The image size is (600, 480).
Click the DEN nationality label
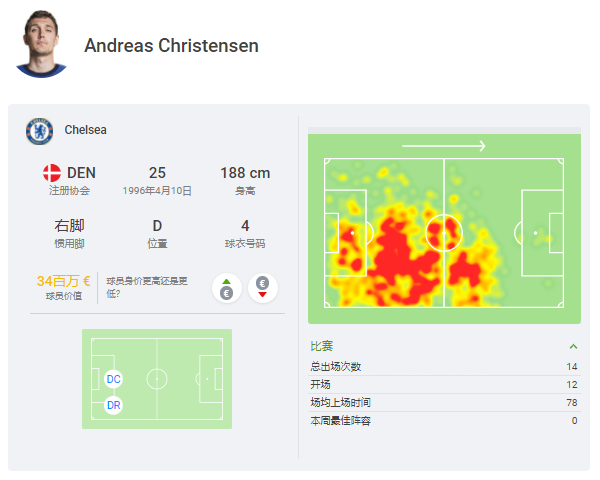click(x=82, y=173)
